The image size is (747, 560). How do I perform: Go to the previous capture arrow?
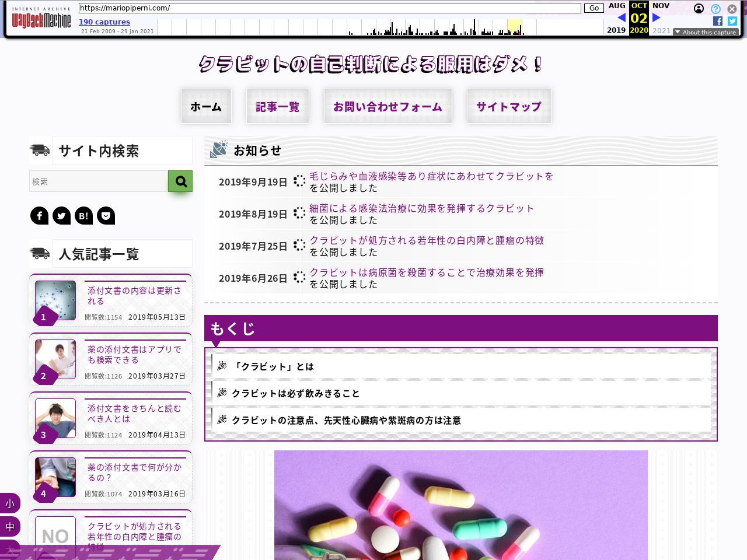[622, 17]
